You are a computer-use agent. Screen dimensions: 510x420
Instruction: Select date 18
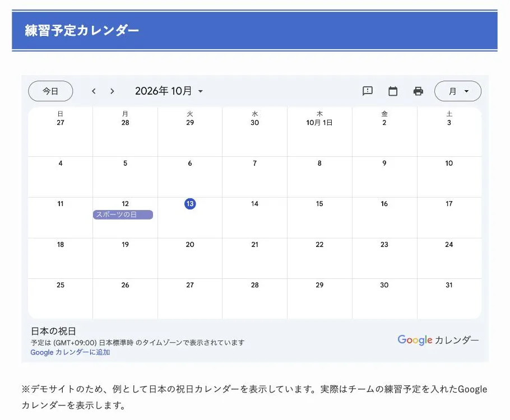tap(61, 245)
